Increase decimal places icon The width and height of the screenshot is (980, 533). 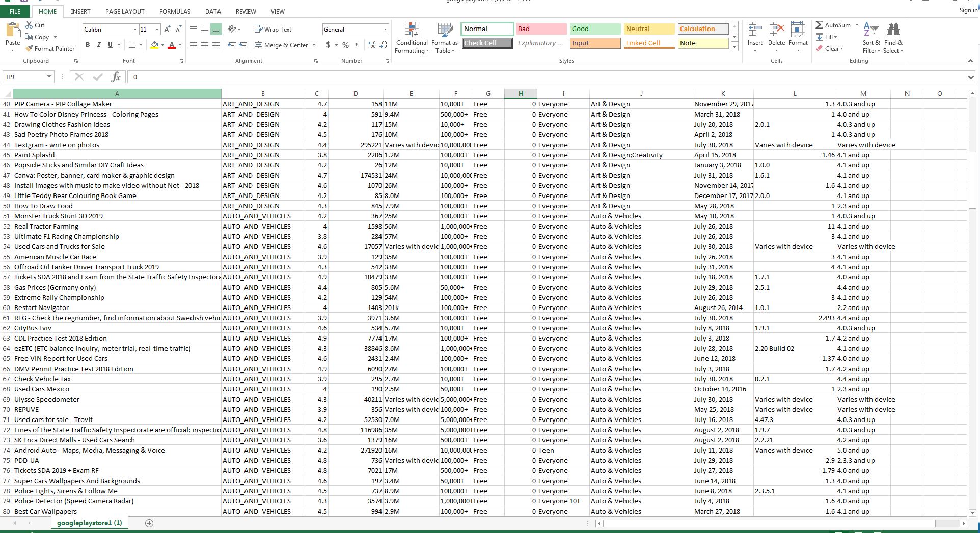point(372,45)
